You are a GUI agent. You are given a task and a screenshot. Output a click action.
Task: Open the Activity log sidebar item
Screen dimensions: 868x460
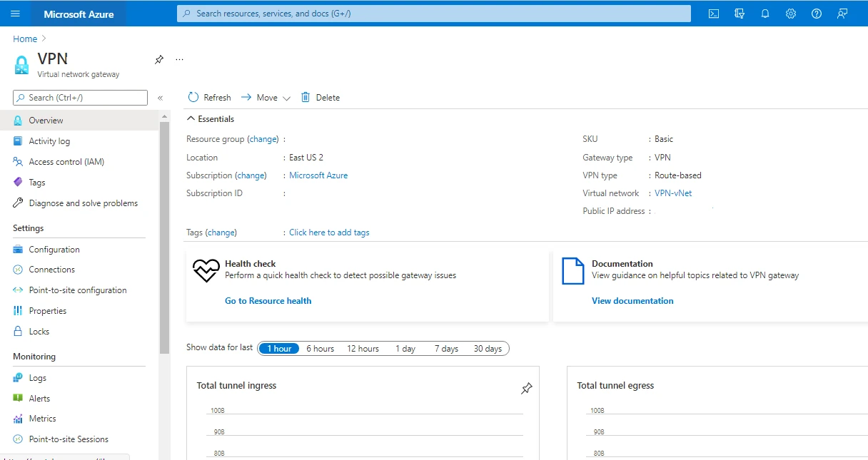(x=50, y=140)
